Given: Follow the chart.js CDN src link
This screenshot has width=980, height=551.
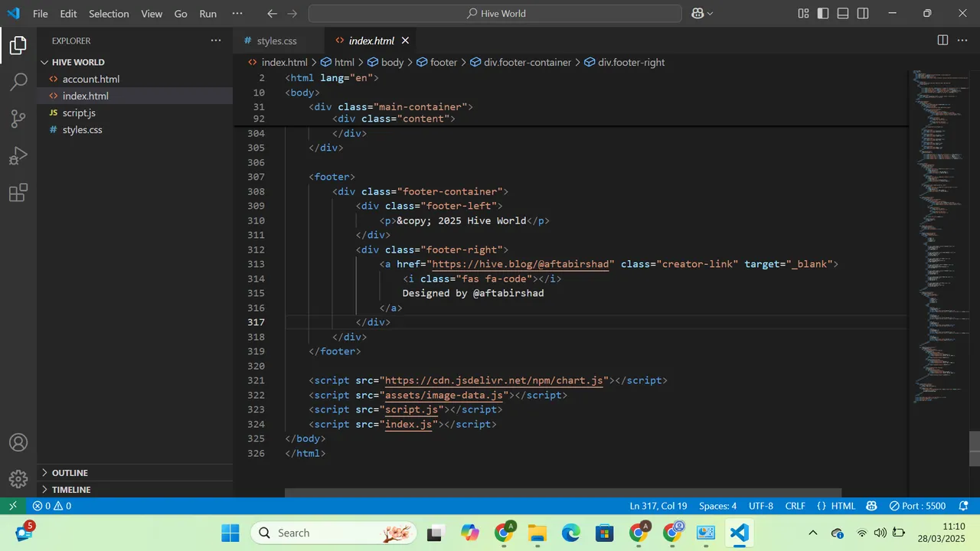Looking at the screenshot, I should (494, 380).
